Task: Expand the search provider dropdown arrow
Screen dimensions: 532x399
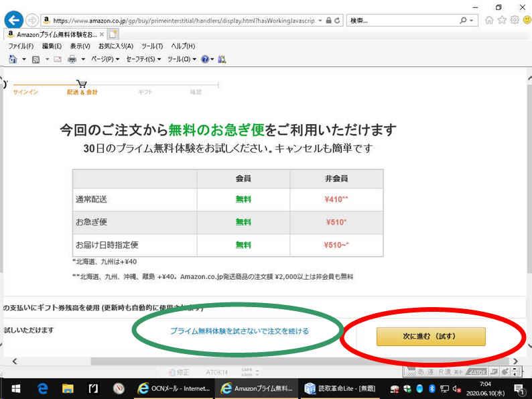Action: point(471,20)
